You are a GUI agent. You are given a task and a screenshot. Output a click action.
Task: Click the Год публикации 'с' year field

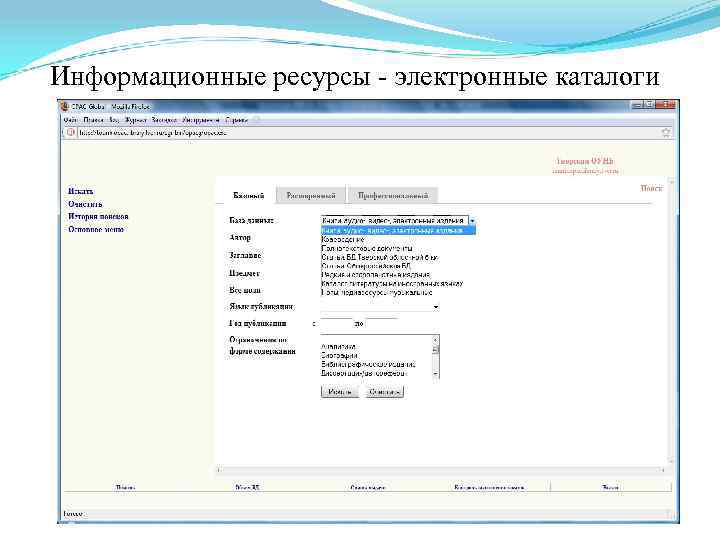336,324
